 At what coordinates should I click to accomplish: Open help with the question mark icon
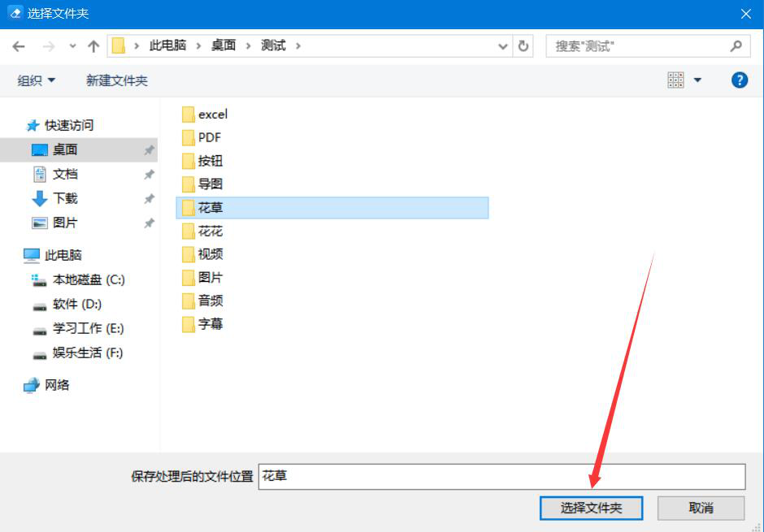pos(739,80)
